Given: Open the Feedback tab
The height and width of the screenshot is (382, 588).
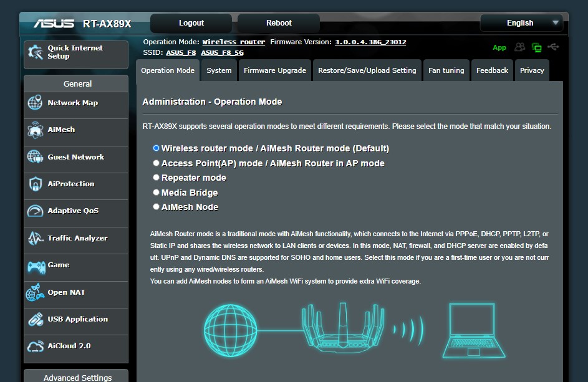Looking at the screenshot, I should [492, 70].
